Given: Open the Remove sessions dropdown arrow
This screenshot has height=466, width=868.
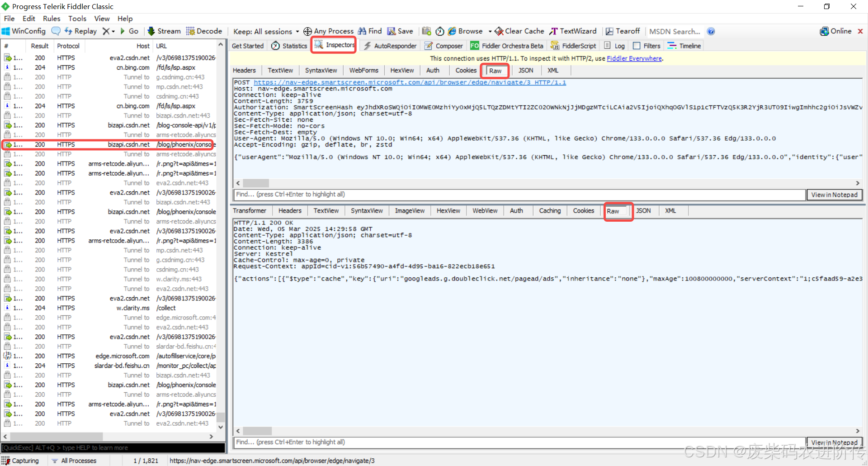Looking at the screenshot, I should tap(113, 31).
